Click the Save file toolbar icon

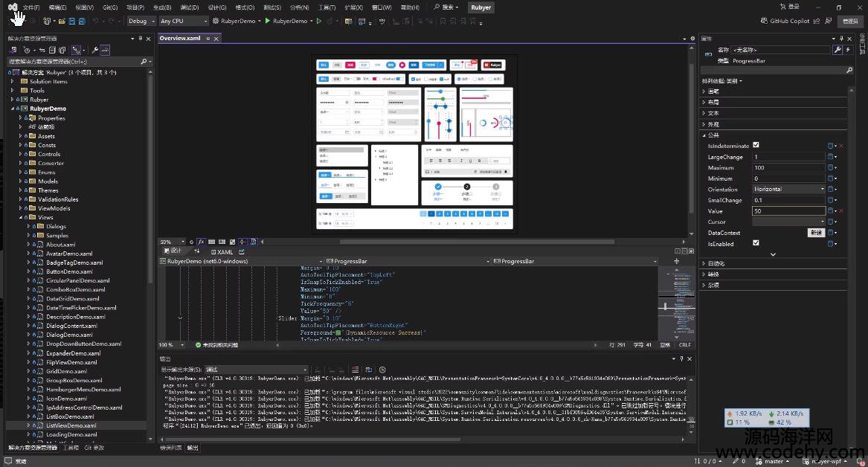pos(72,21)
